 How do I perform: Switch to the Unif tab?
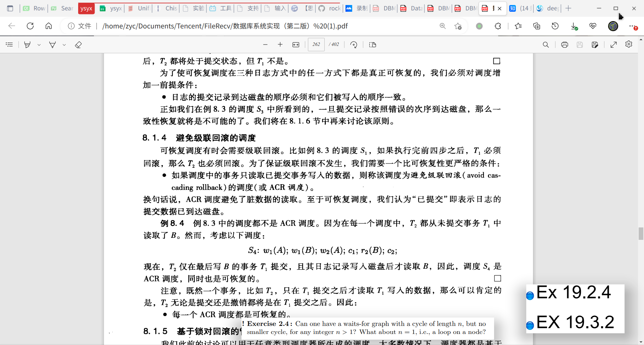139,8
